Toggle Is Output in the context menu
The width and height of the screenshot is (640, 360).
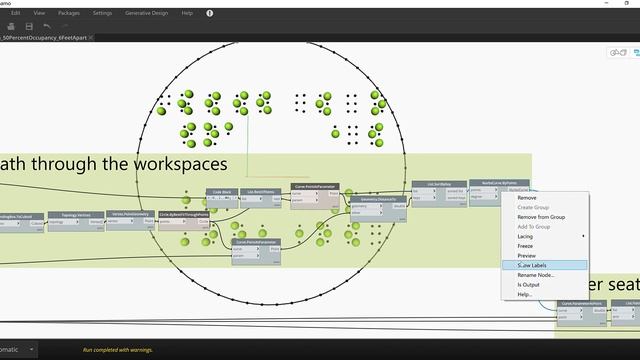coord(545,285)
